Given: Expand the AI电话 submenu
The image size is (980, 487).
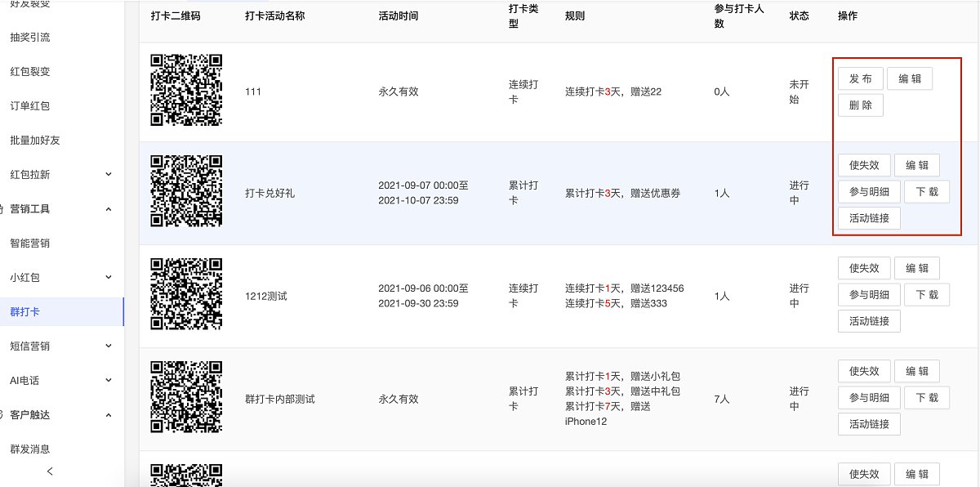Looking at the screenshot, I should point(109,381).
